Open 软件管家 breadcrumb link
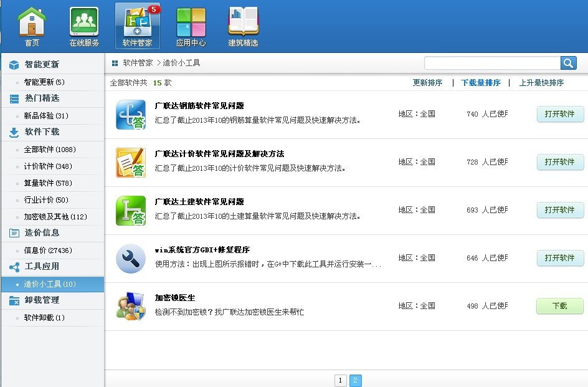Image resolution: width=588 pixels, height=387 pixels. [138, 63]
